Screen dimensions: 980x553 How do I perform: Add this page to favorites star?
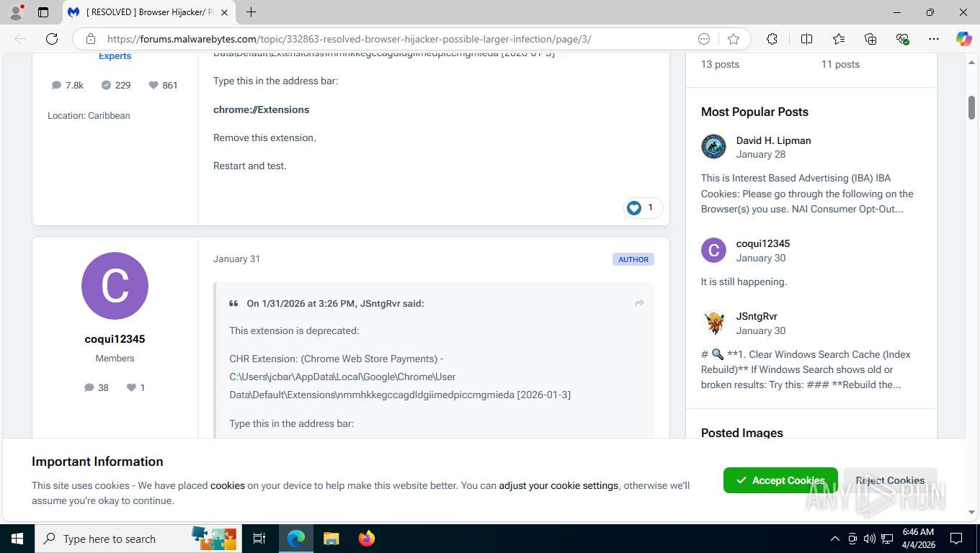coord(734,39)
